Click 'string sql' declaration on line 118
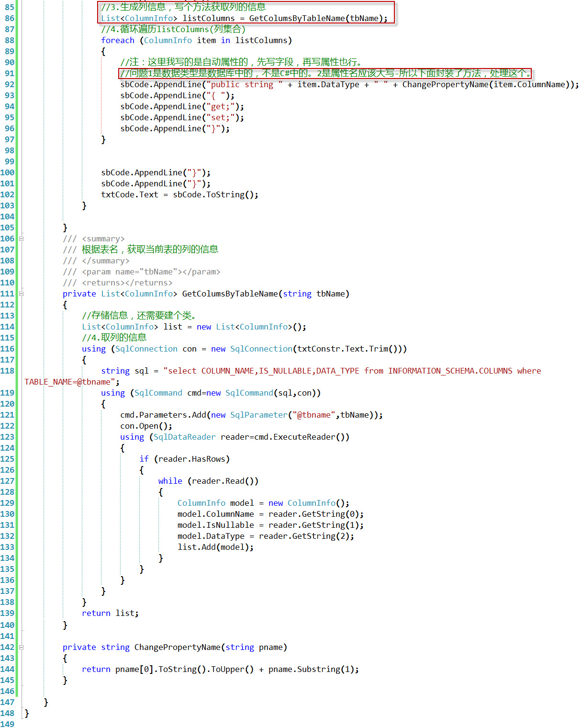582x728 pixels. coord(125,371)
